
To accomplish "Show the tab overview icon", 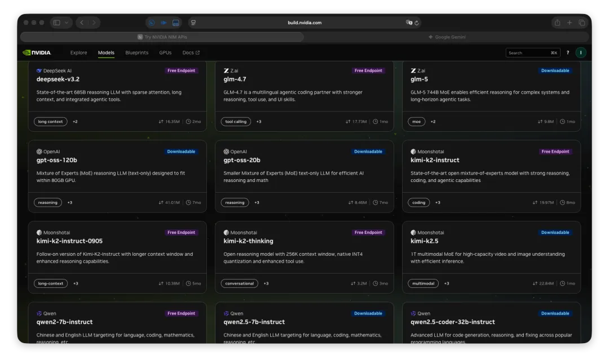I will [582, 23].
